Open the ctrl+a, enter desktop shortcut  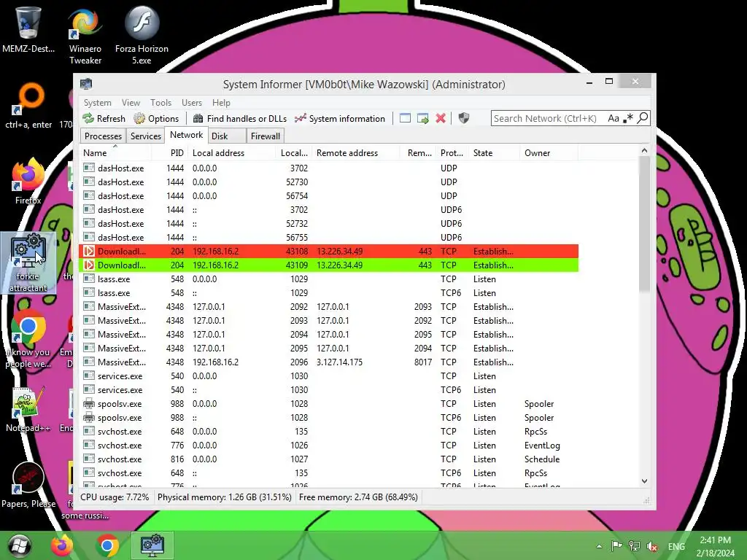point(28,106)
